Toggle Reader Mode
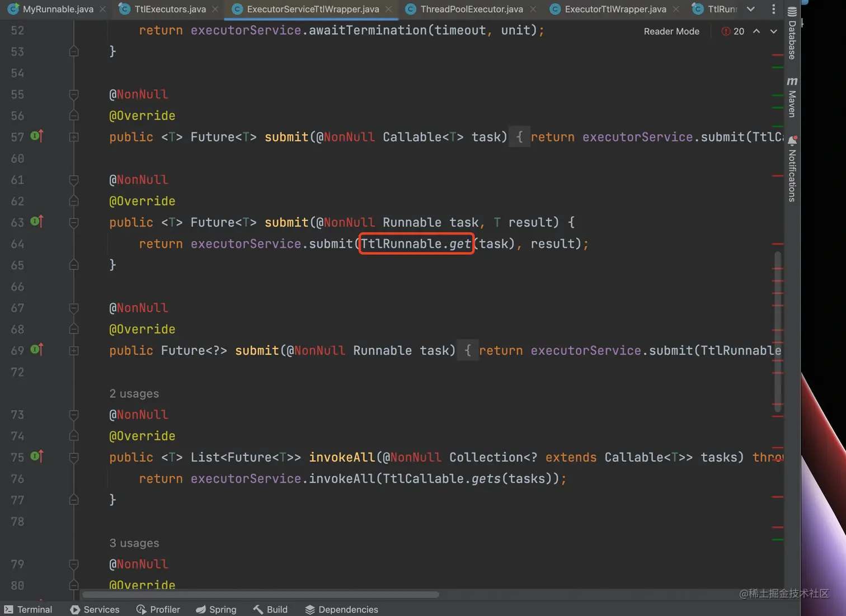The width and height of the screenshot is (846, 616). [671, 31]
